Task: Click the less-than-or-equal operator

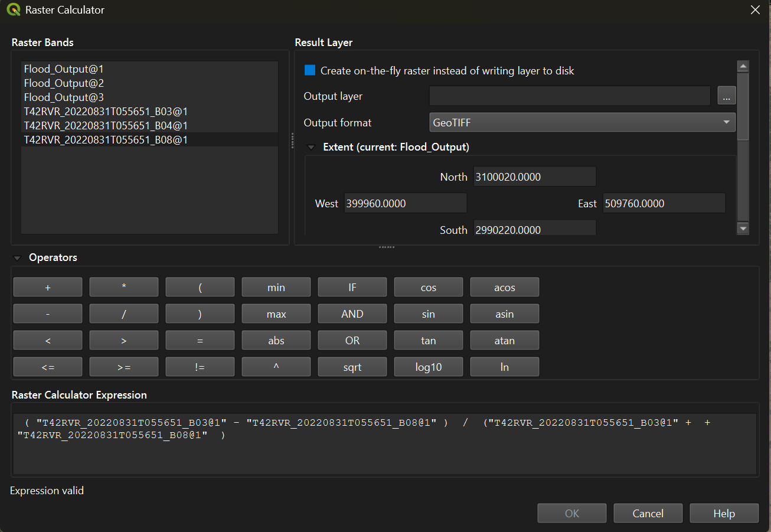Action: (48, 367)
